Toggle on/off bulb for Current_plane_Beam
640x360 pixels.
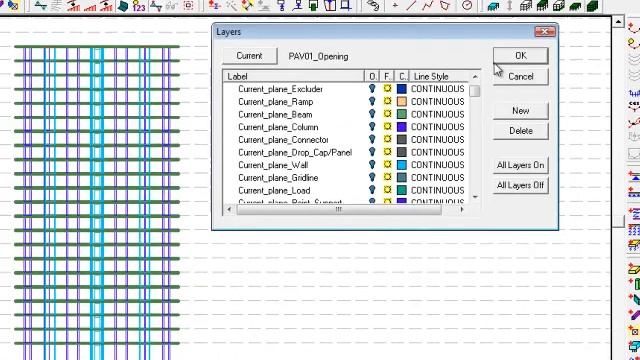click(372, 114)
